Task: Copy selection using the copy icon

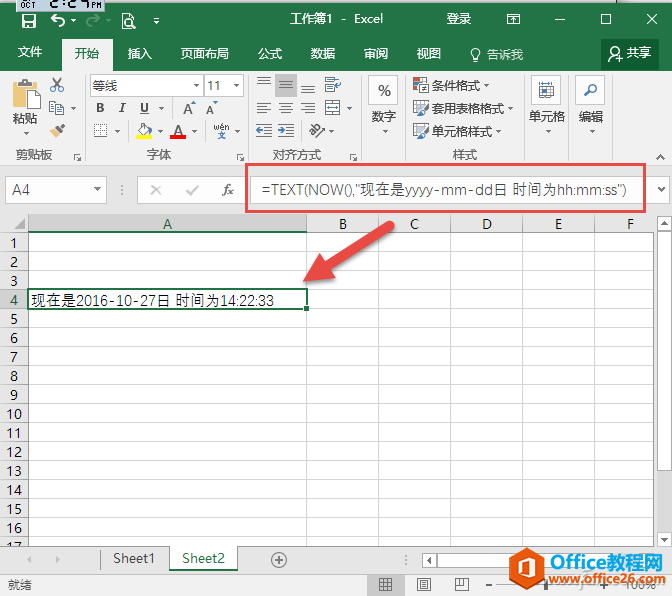Action: tap(57, 108)
